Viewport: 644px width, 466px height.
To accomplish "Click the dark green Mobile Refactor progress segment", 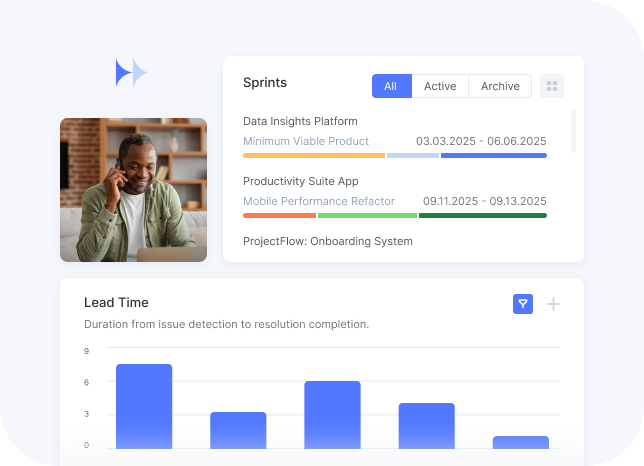I will pos(483,216).
